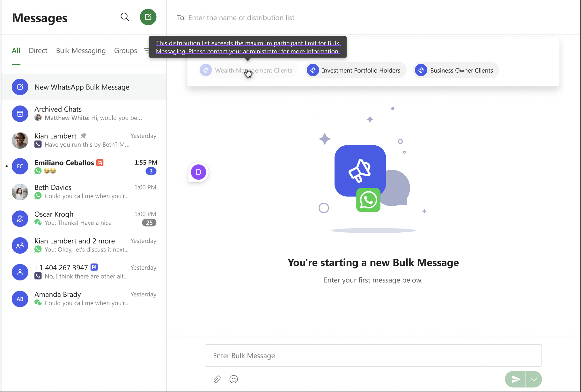Click the AB avatar for Amanda Brady
This screenshot has height=392, width=581.
20,299
